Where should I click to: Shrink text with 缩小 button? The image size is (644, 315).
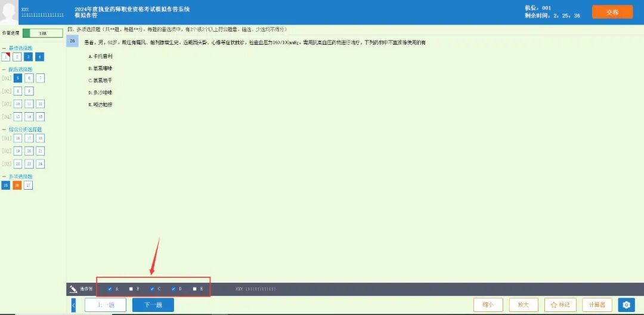point(488,305)
